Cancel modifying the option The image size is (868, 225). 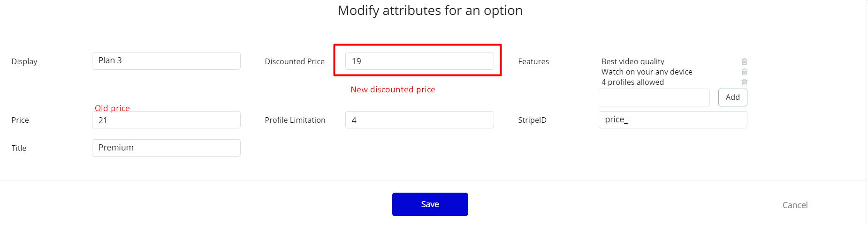[795, 205]
